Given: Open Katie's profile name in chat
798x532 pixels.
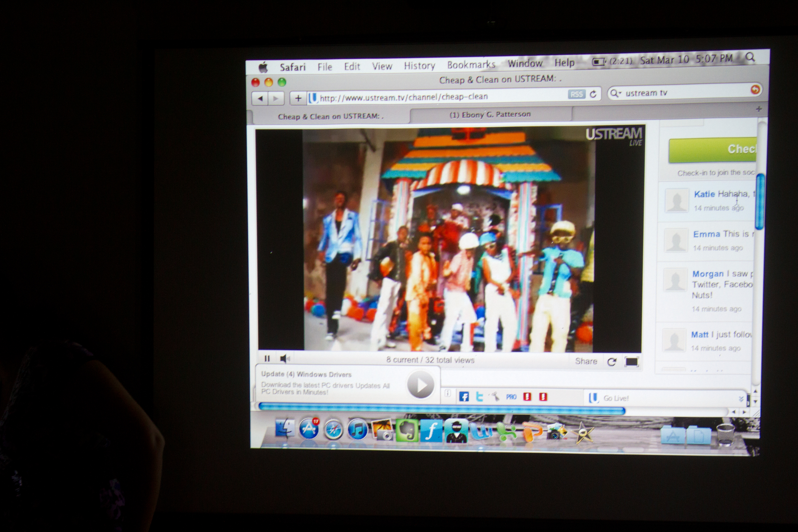Looking at the screenshot, I should (704, 194).
